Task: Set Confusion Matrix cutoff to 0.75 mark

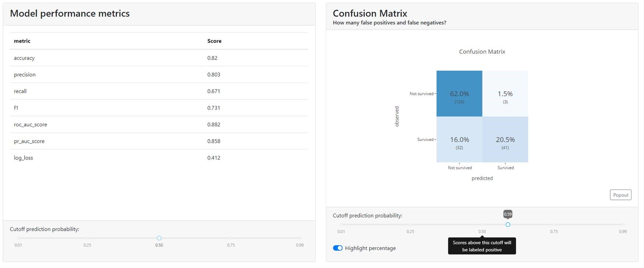Action: point(554,225)
